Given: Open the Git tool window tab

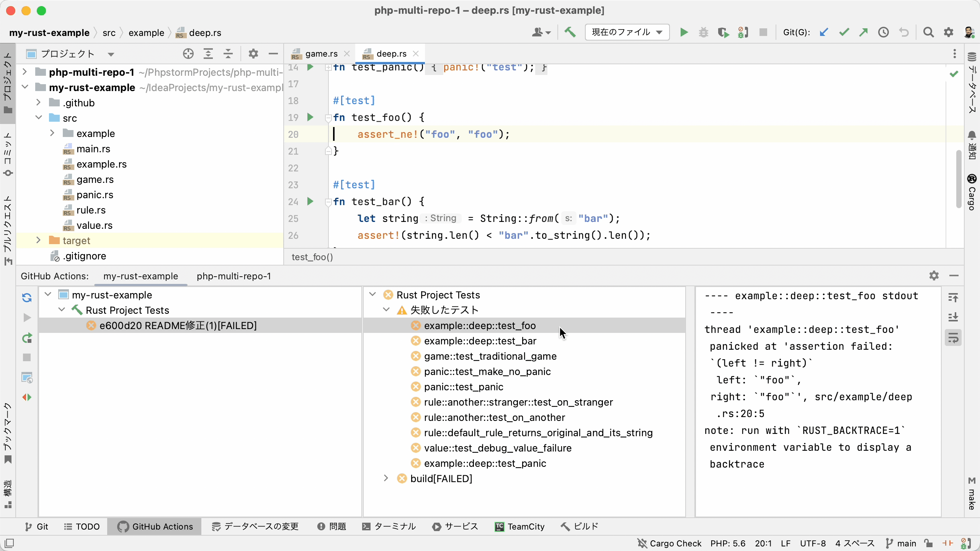Looking at the screenshot, I should click(x=37, y=527).
